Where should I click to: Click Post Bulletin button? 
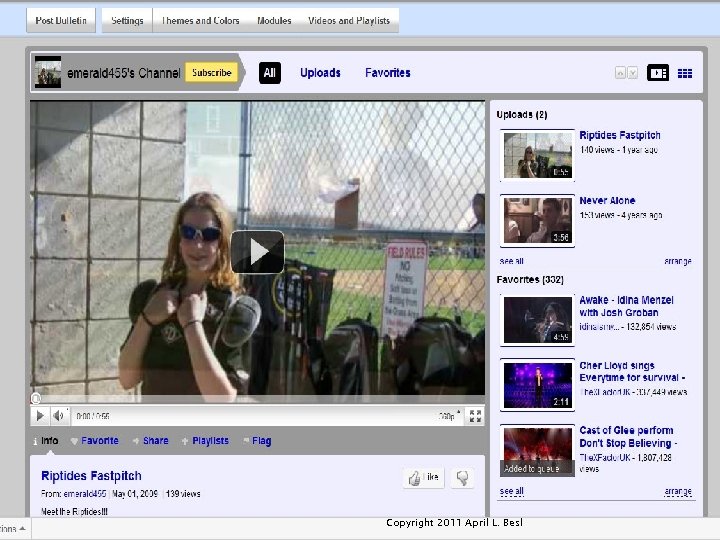click(61, 21)
